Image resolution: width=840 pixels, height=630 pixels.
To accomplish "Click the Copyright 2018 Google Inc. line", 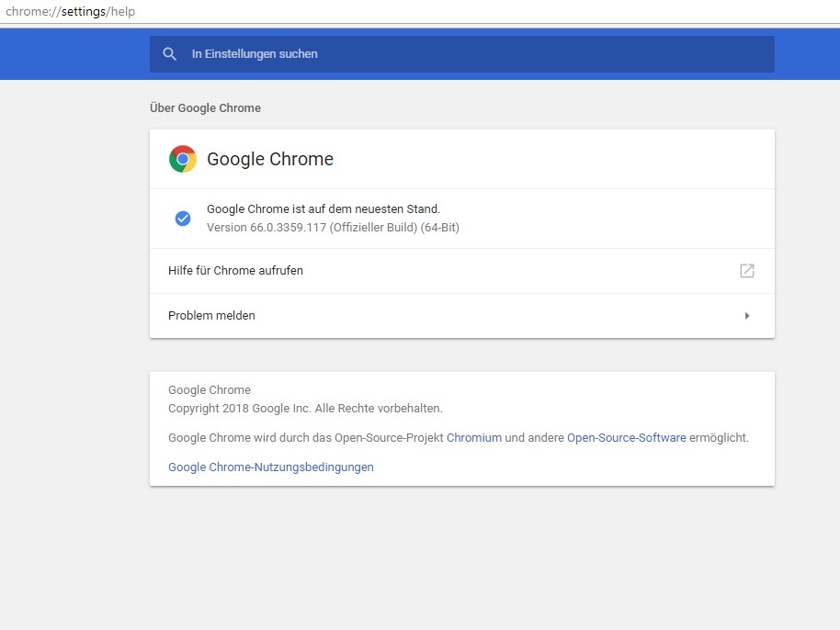I will 305,408.
